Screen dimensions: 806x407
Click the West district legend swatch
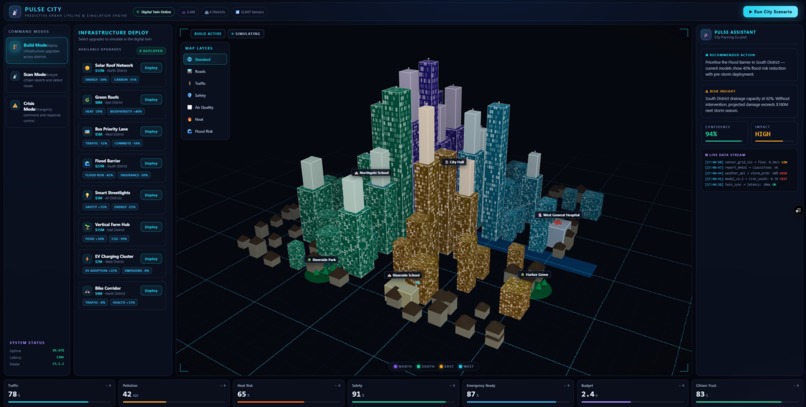coord(461,366)
